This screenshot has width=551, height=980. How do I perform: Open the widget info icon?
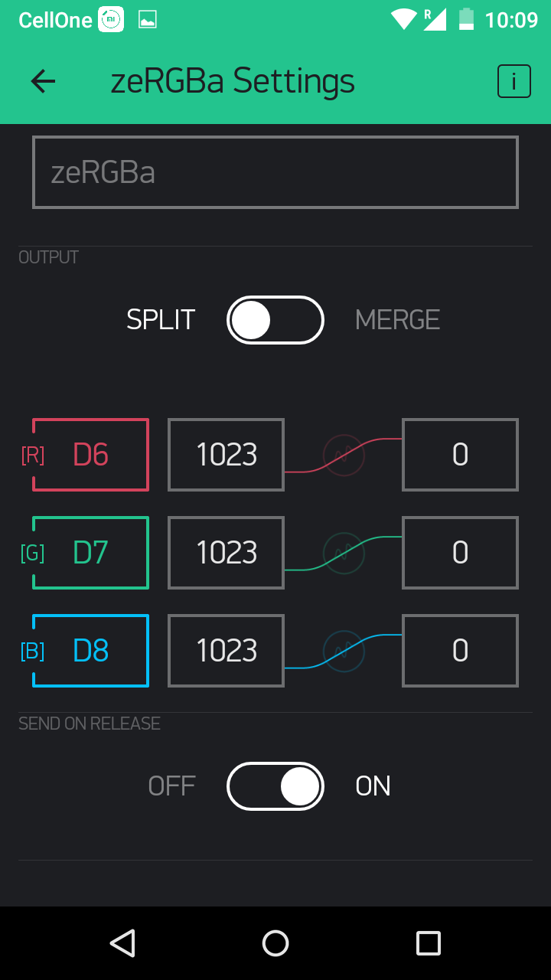514,81
